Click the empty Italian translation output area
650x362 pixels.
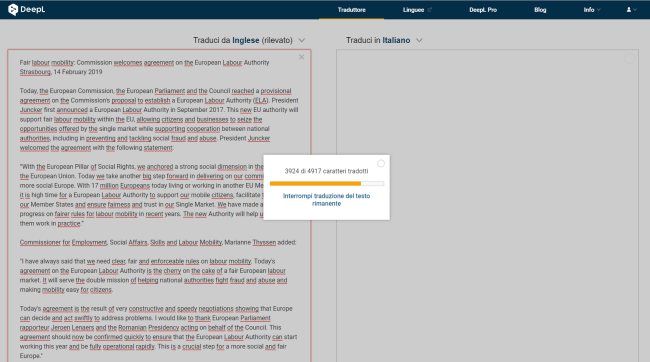pos(487,207)
